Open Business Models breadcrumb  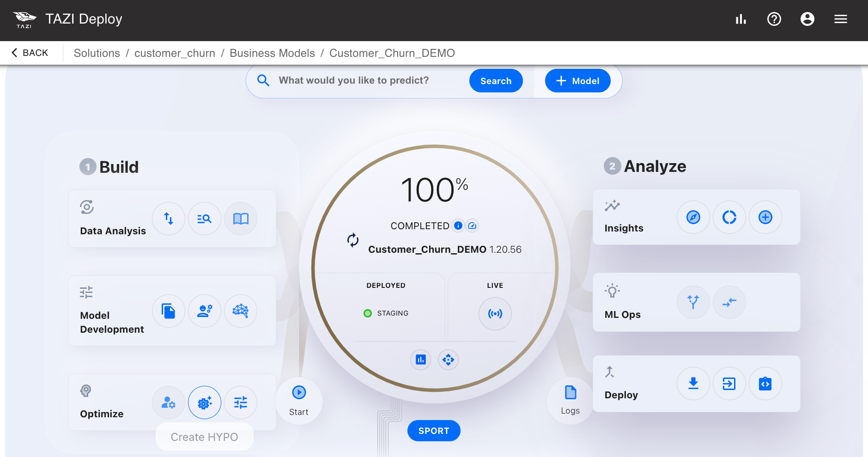click(x=272, y=53)
